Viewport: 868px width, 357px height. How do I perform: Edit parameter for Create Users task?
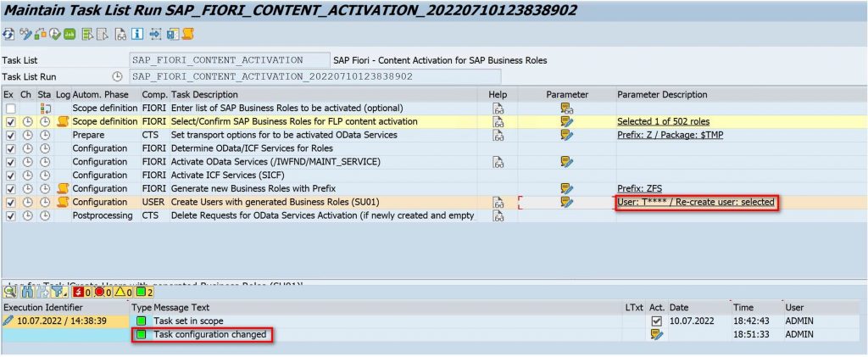(x=566, y=203)
